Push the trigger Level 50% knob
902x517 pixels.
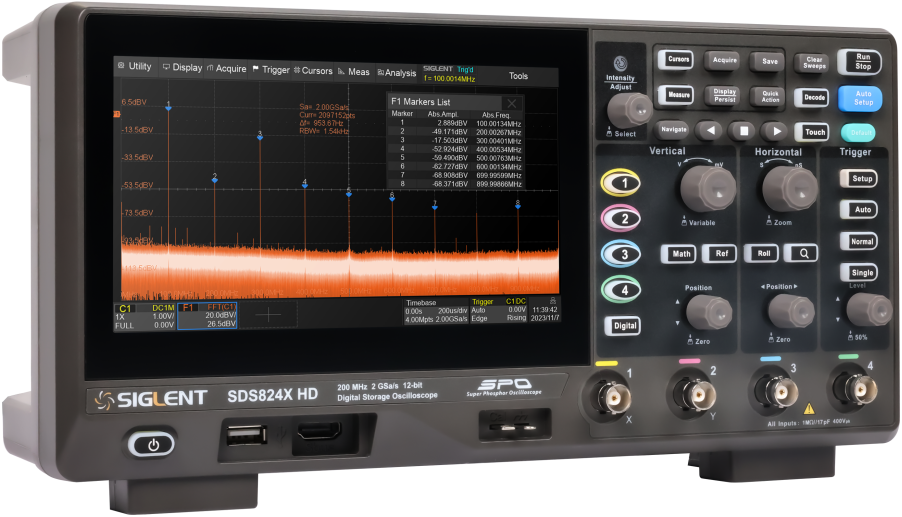(x=869, y=309)
